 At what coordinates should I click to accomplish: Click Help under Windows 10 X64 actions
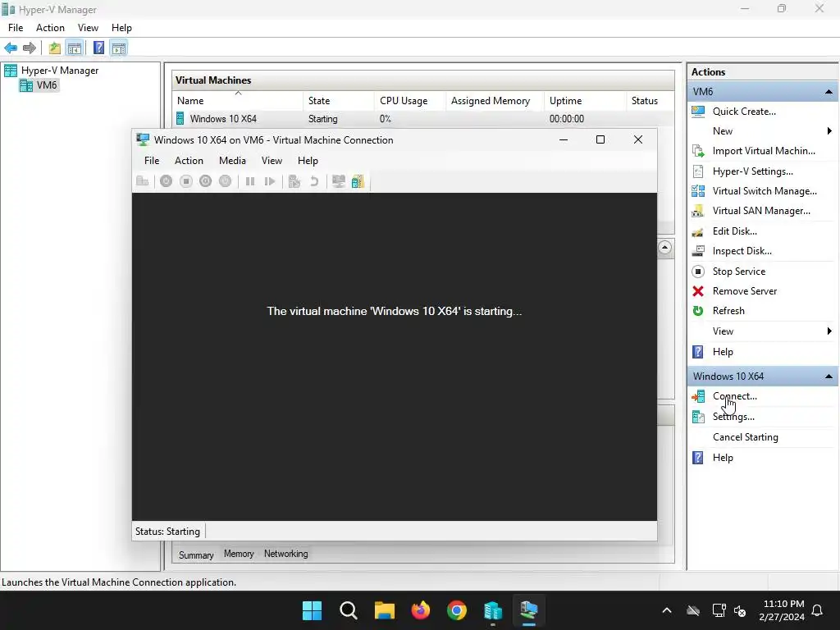(723, 458)
